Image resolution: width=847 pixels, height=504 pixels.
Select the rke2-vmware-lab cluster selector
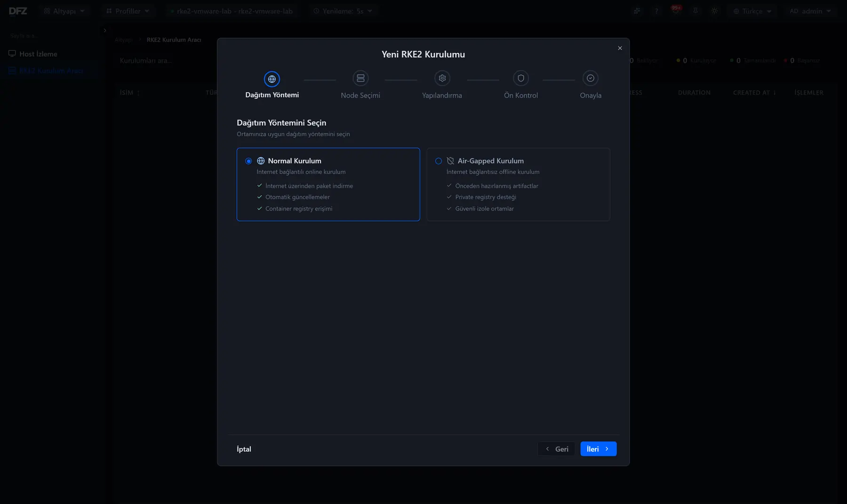click(x=232, y=11)
